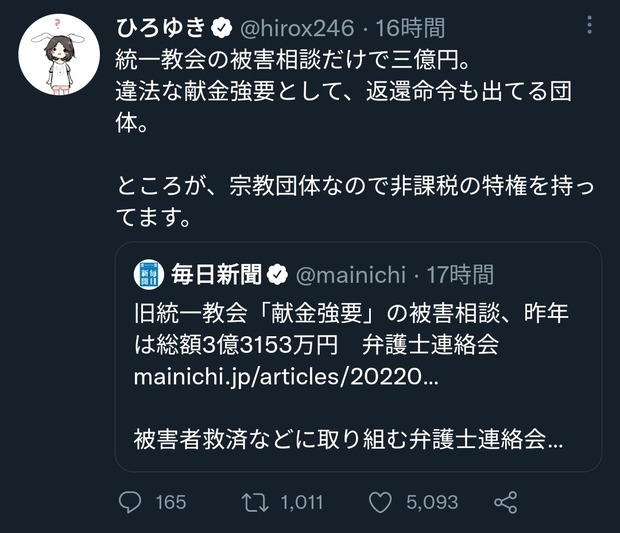This screenshot has width=620, height=533.
Task: Open the share icon below the tweet
Action: coord(505,502)
